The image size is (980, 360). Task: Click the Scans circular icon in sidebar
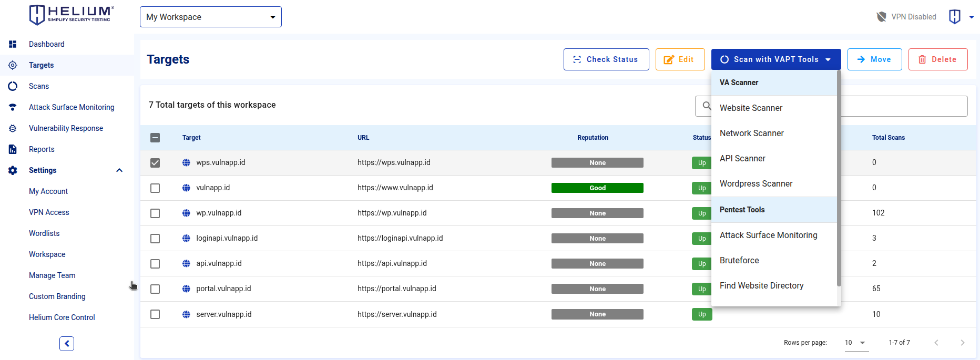13,86
